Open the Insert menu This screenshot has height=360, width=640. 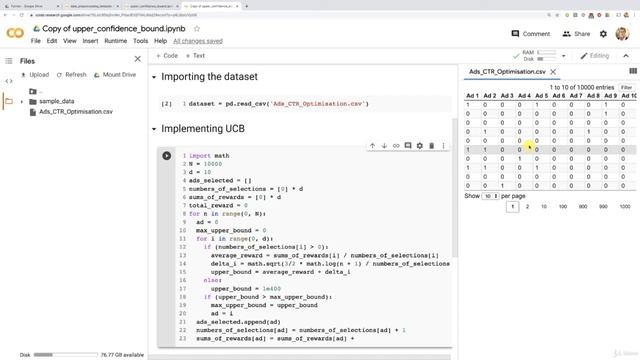[90, 41]
